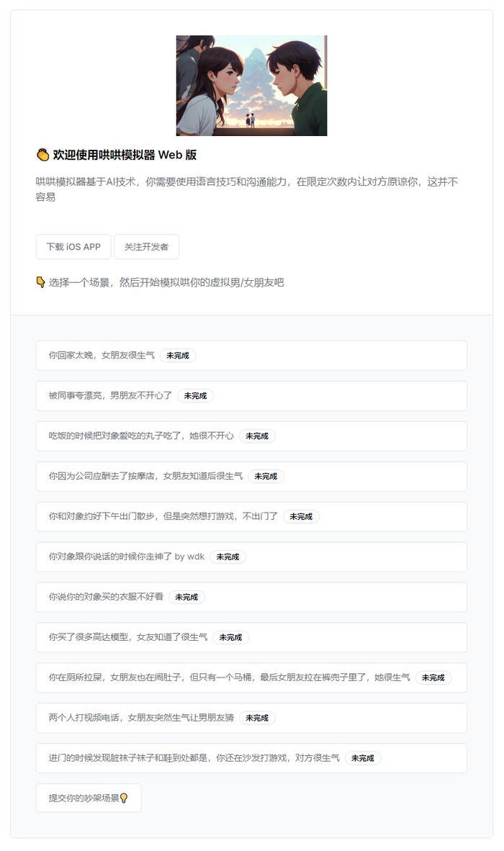Click the pointing-down hand emoji before 选择一个场景
This screenshot has height=851, width=504.
coord(41,282)
